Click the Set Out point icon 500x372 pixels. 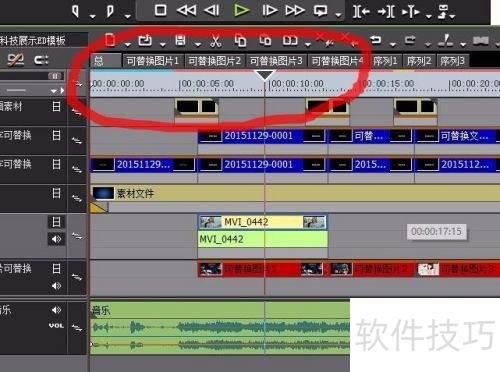(110, 12)
